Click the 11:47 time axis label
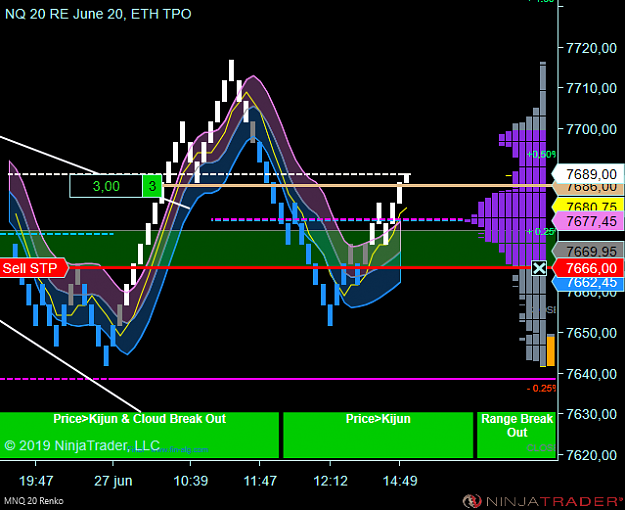The image size is (625, 510). [x=260, y=480]
